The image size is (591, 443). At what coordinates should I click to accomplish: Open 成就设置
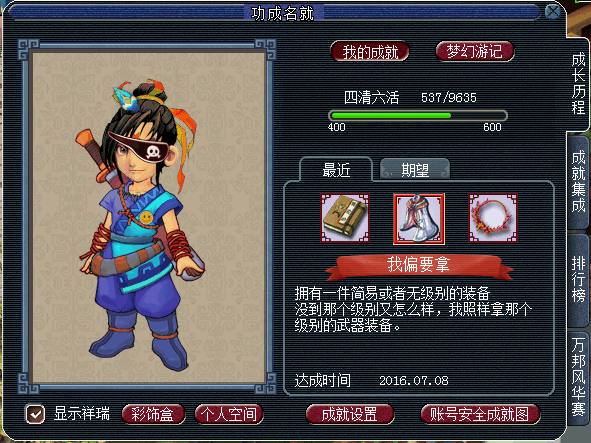(349, 414)
